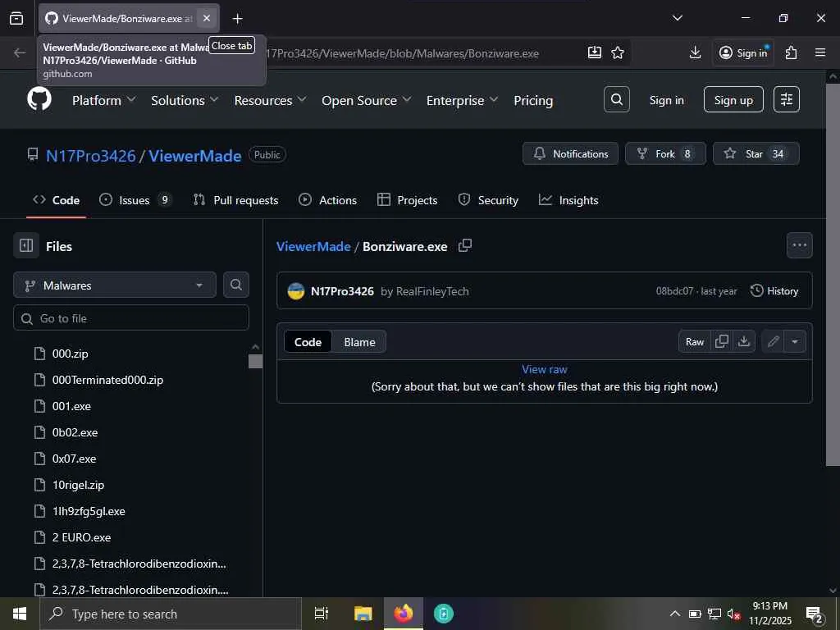Expand the Platform navigation menu
The image size is (840, 630).
coord(104,100)
